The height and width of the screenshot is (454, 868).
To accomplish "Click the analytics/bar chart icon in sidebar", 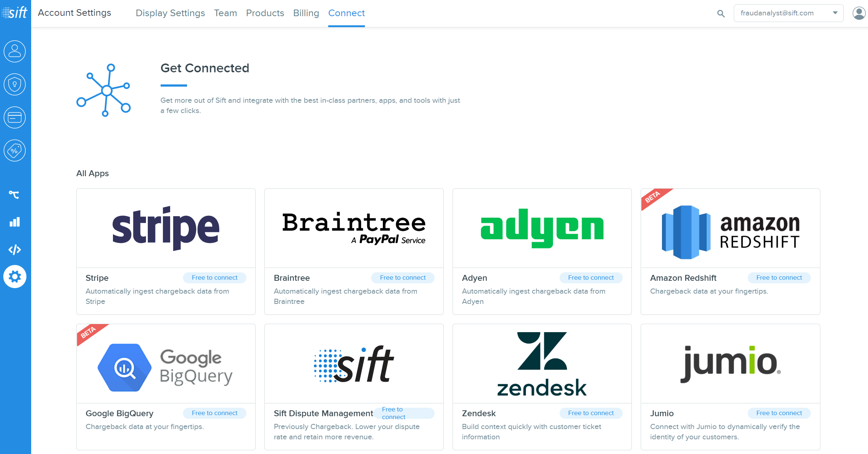I will tap(15, 221).
